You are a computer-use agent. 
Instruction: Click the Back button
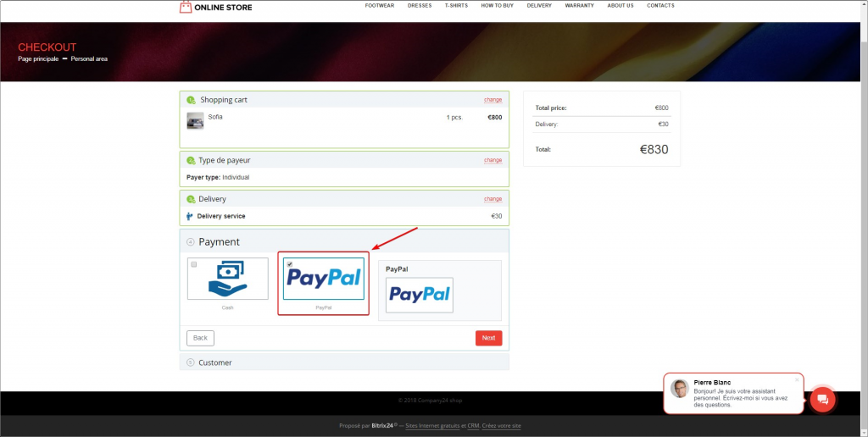point(200,338)
